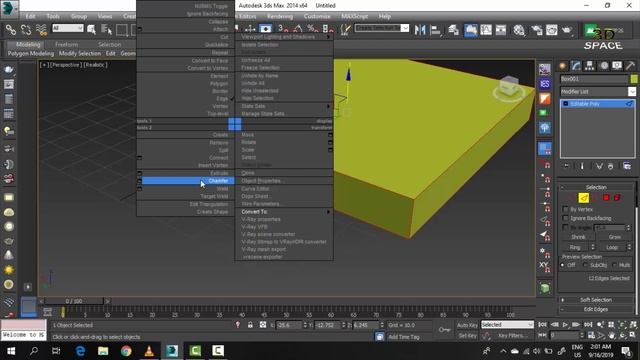Viewport: 640px width, 360px height.
Task: Activate Element sub-object selection icon
Action: pos(617,198)
